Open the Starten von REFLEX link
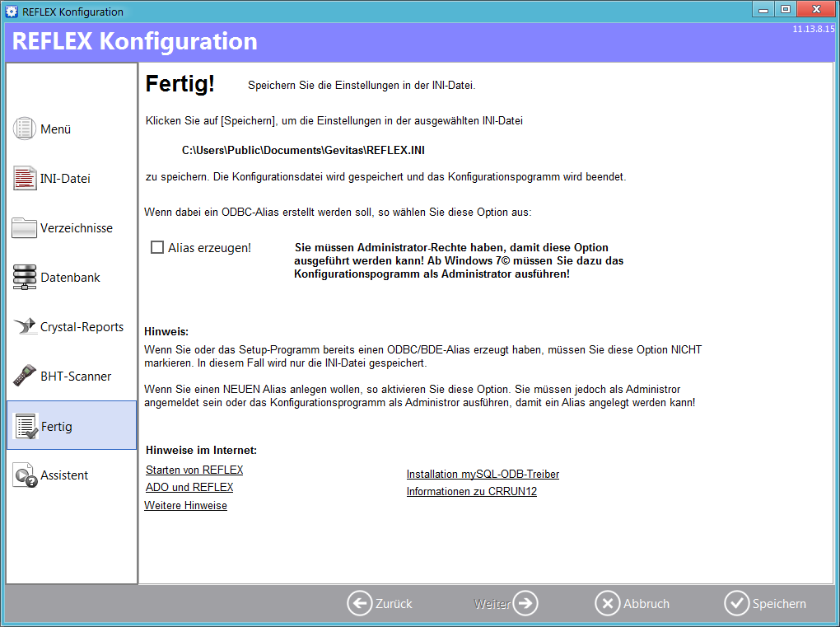The height and width of the screenshot is (627, 840). coord(194,470)
